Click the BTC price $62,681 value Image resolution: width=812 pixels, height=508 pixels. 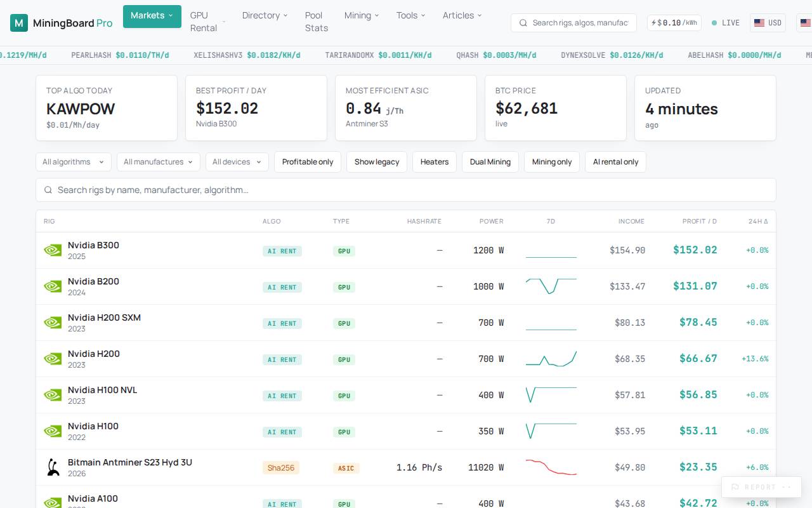527,109
